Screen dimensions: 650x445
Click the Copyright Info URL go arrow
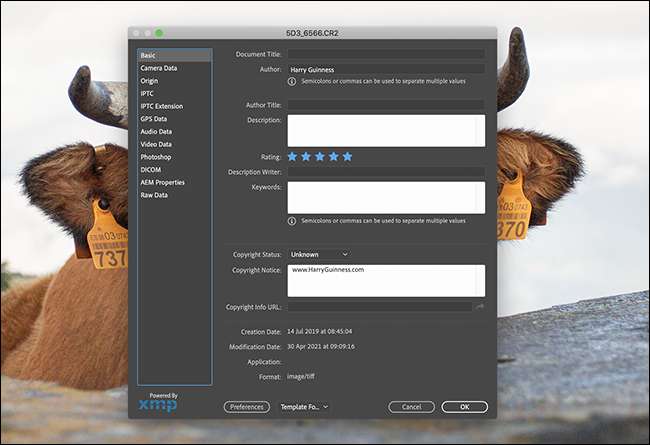pos(480,307)
